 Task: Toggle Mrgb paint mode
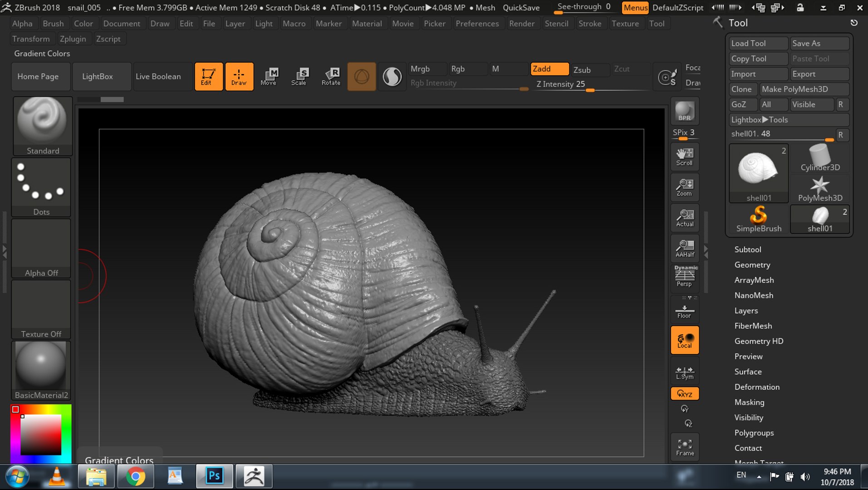[427, 69]
